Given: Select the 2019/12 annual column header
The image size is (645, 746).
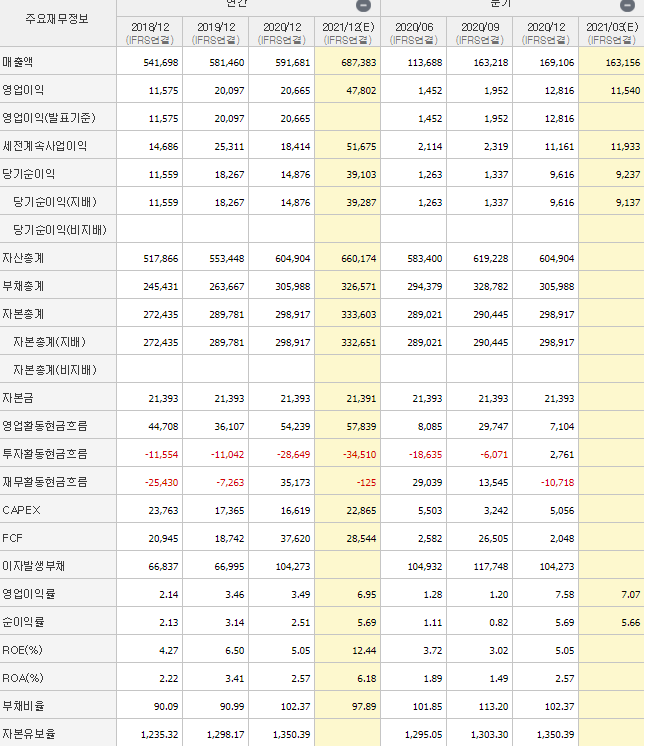Looking at the screenshot, I should tap(216, 32).
